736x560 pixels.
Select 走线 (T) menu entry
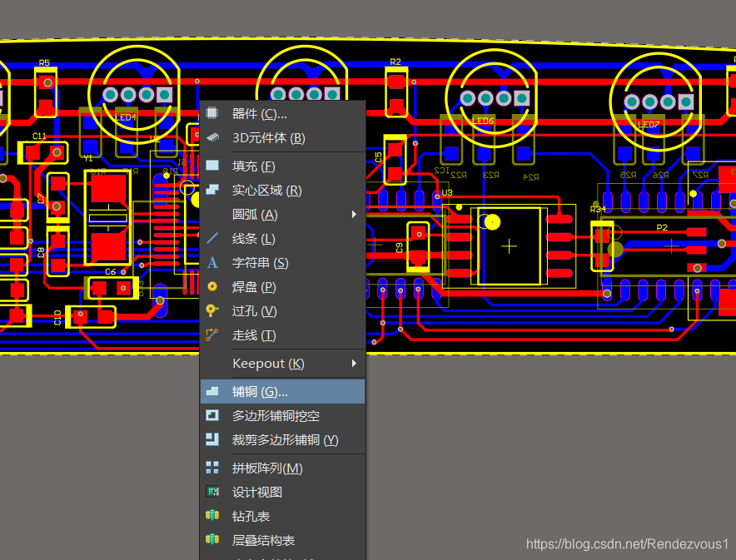click(x=282, y=335)
